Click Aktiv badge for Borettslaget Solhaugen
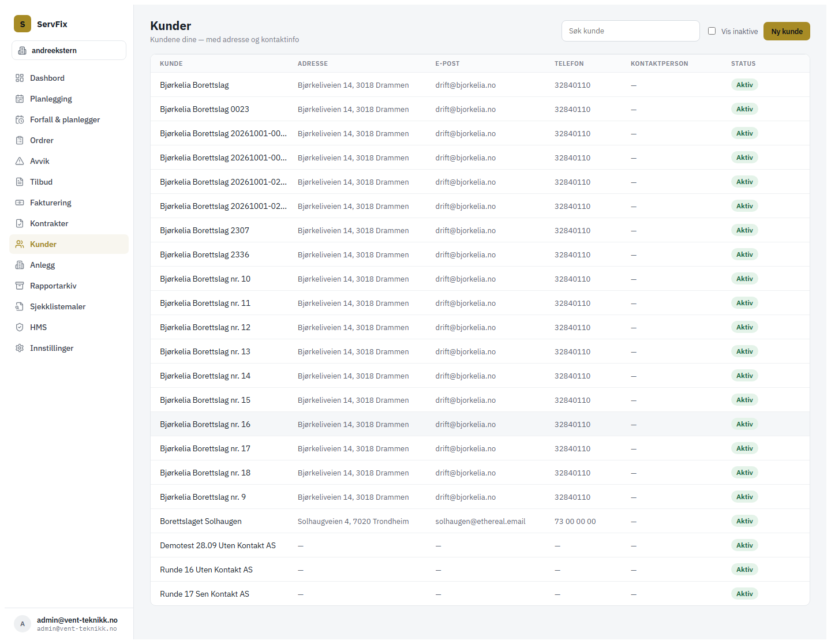The height and width of the screenshot is (644, 831). 744,521
